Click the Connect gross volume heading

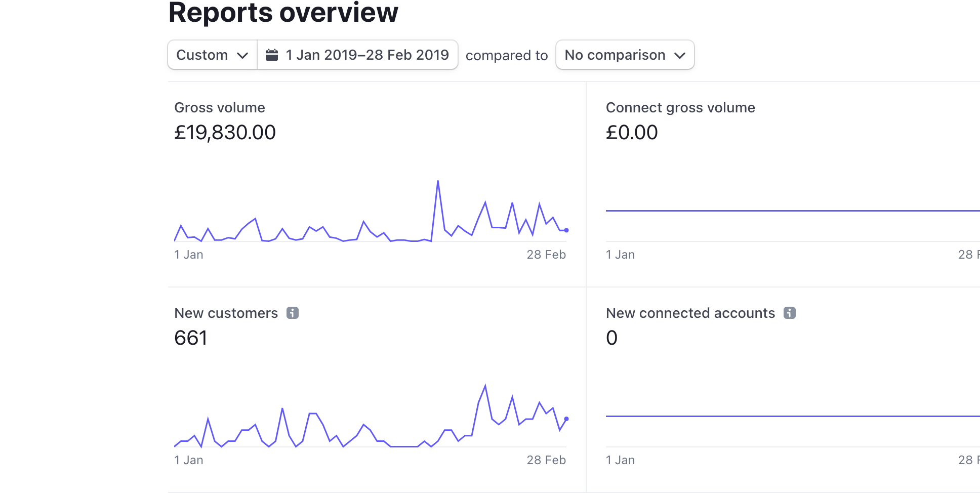(680, 107)
